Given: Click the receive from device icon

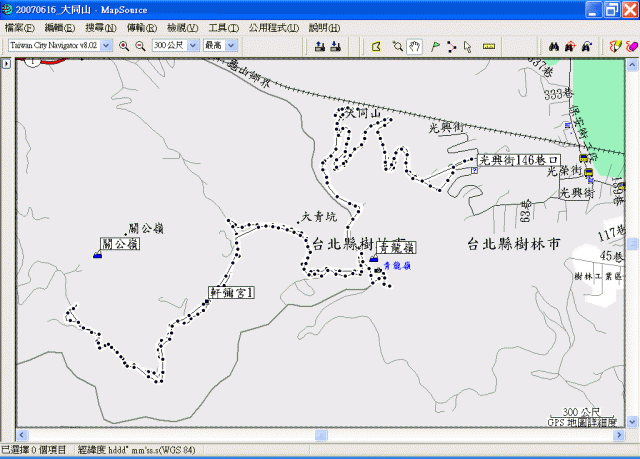Looking at the screenshot, I should [336, 46].
